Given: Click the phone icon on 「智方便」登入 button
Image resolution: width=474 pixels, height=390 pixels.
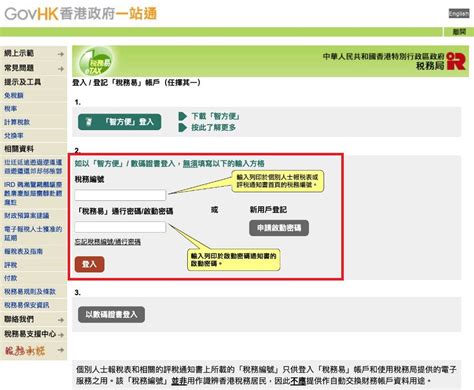Looking at the screenshot, I should [x=89, y=122].
